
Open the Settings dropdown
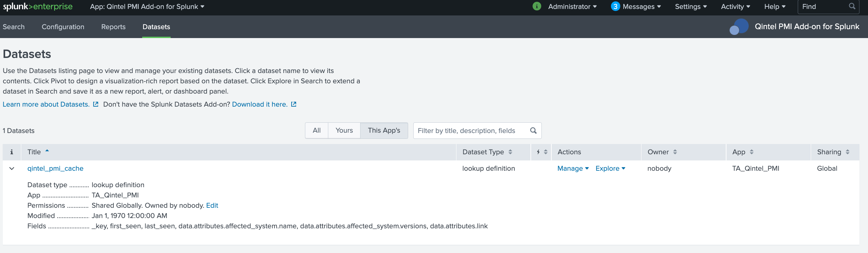691,7
